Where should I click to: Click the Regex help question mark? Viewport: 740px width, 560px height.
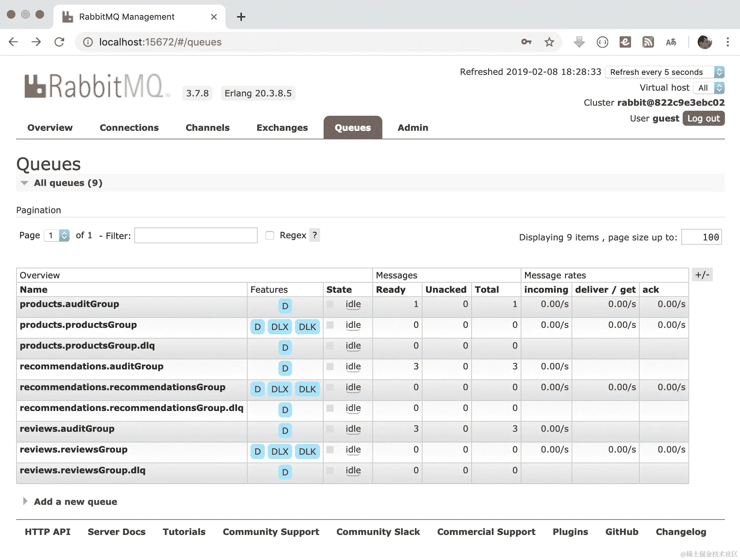tap(314, 235)
